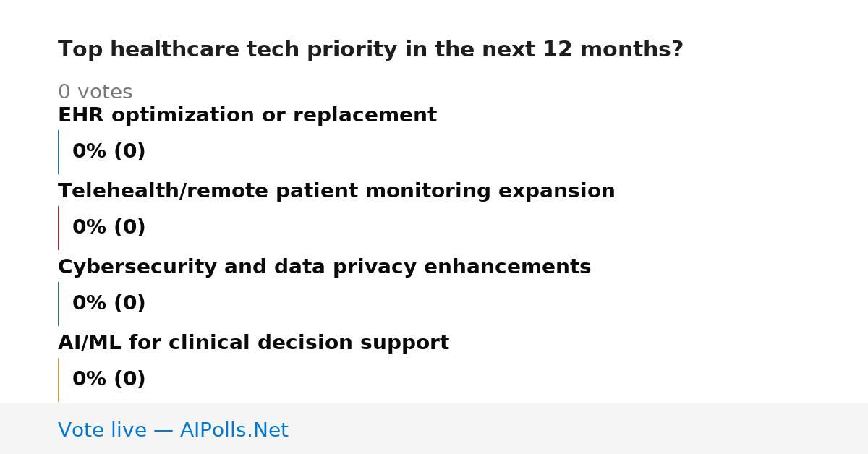Select Cybersecurity and data privacy enhancements option
Screen dimensions: 868x454
pos(324,267)
